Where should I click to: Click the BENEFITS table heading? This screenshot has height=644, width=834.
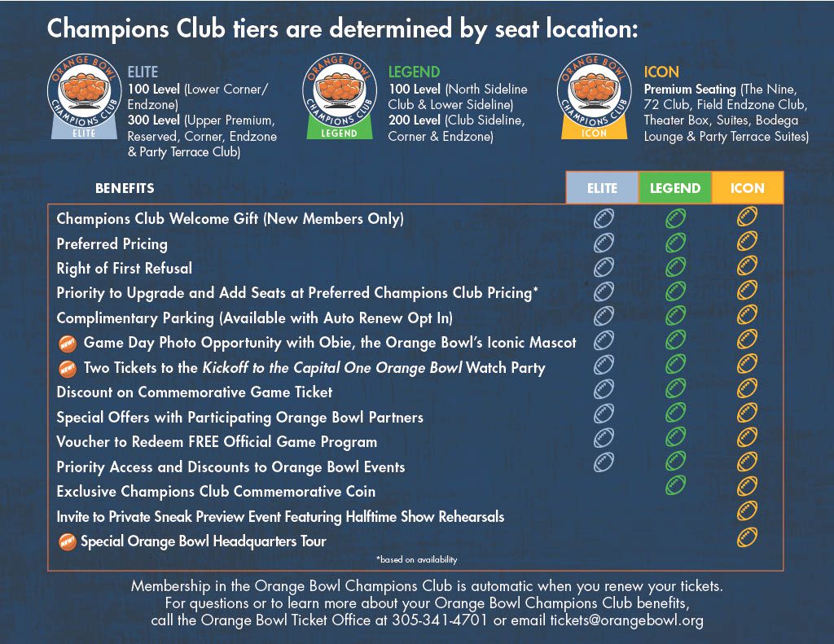pyautogui.click(x=125, y=188)
